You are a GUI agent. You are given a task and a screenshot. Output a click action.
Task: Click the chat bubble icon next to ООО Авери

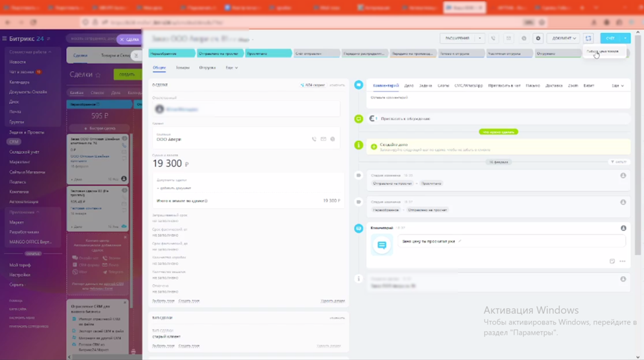pos(333,139)
